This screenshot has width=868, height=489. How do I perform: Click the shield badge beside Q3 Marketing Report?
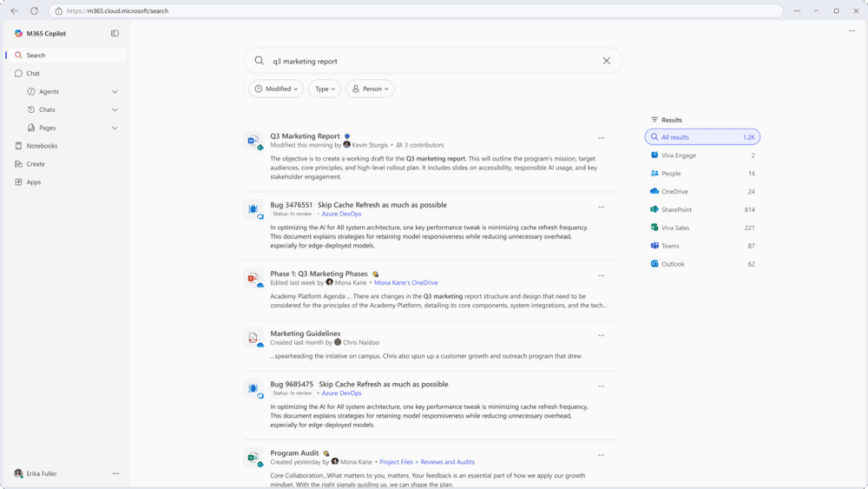coord(347,136)
